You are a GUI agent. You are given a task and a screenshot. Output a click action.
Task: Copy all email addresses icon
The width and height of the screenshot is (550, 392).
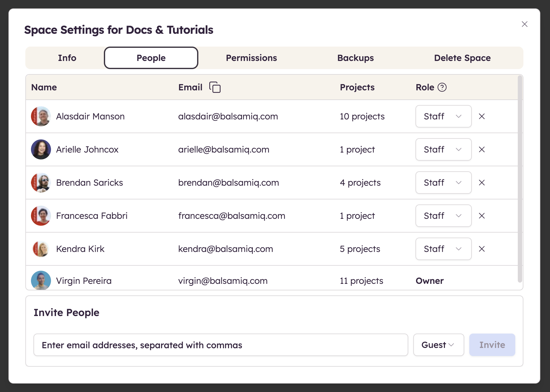pyautogui.click(x=215, y=87)
